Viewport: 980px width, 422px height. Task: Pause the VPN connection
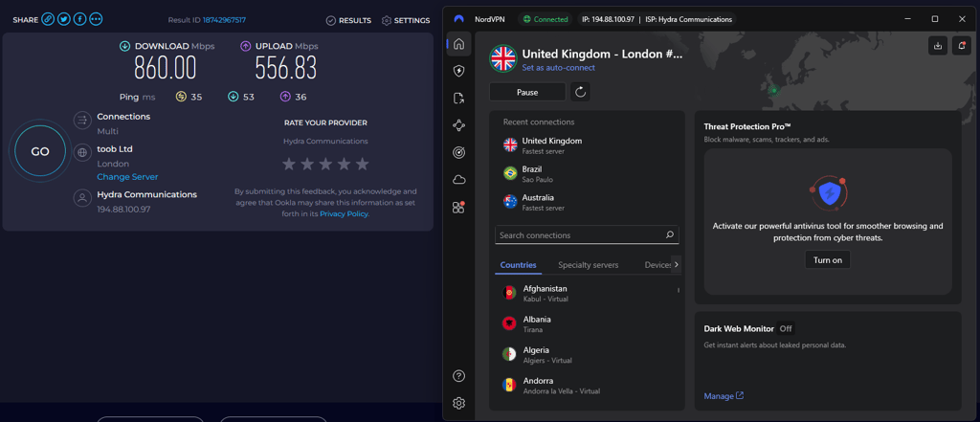[x=527, y=92]
